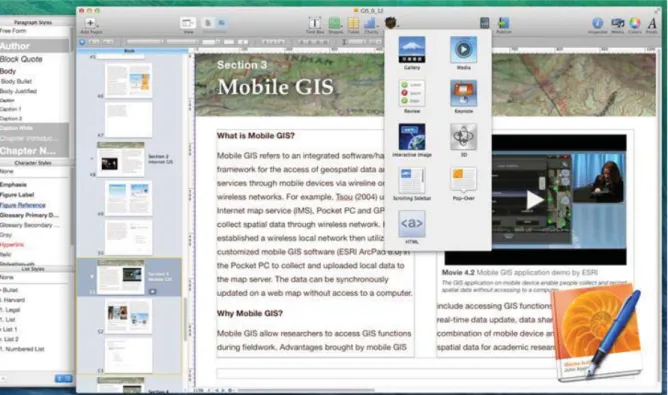Viewport: 668px width, 395px height.
Task: Select page 47 thumbnail in sidebar
Action: pyautogui.click(x=128, y=120)
